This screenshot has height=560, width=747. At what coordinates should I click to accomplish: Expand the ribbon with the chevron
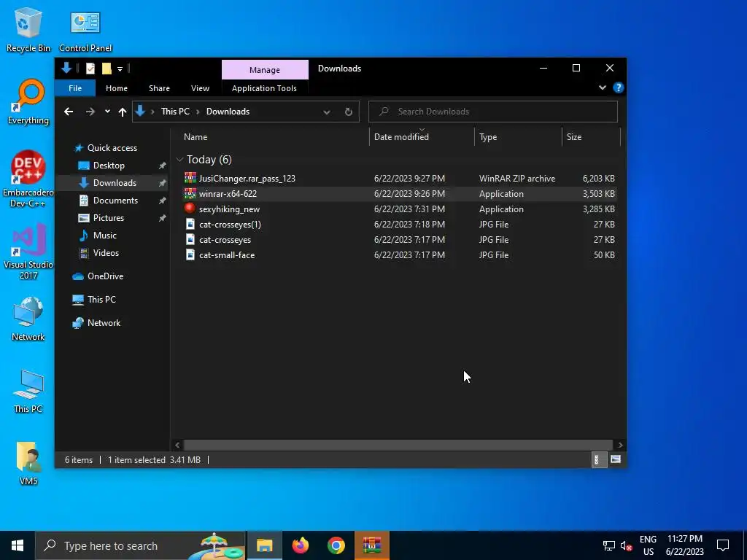pos(602,87)
